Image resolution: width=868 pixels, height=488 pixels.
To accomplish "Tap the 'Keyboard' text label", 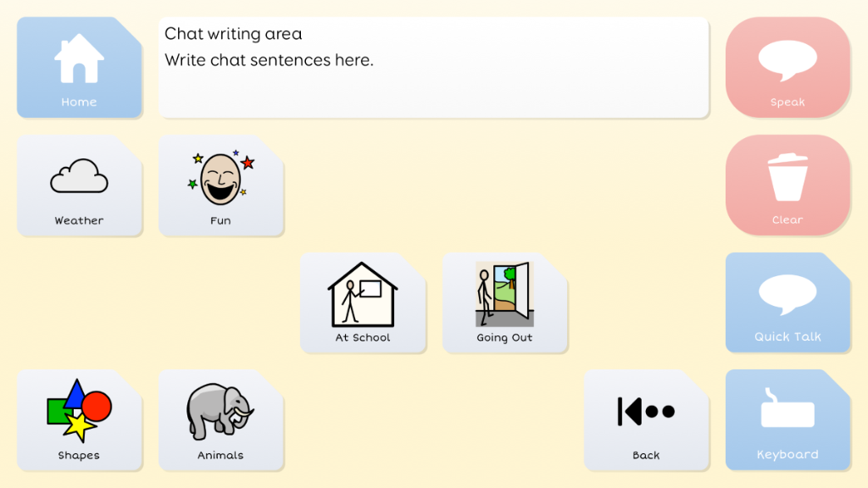I will pyautogui.click(x=787, y=455).
